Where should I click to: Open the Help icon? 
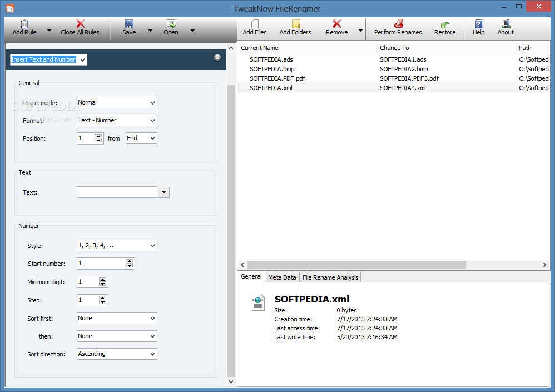[x=479, y=24]
